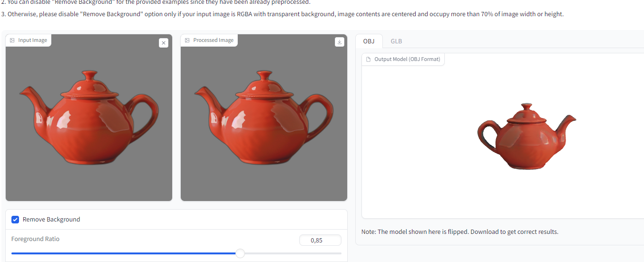Viewport: 644px width, 262px height.
Task: Click the image icon beside Input Image label
Action: [12, 40]
